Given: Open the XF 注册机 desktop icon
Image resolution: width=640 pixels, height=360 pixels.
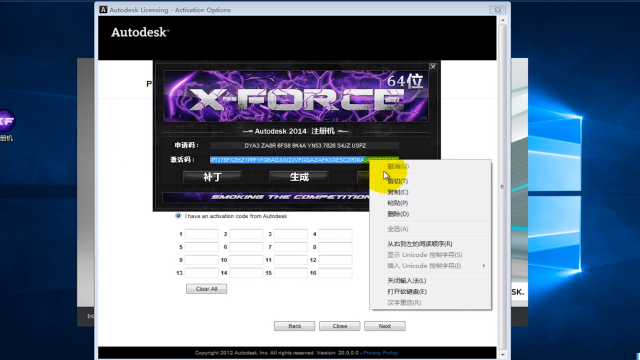Looking at the screenshot, I should pyautogui.click(x=7, y=121).
